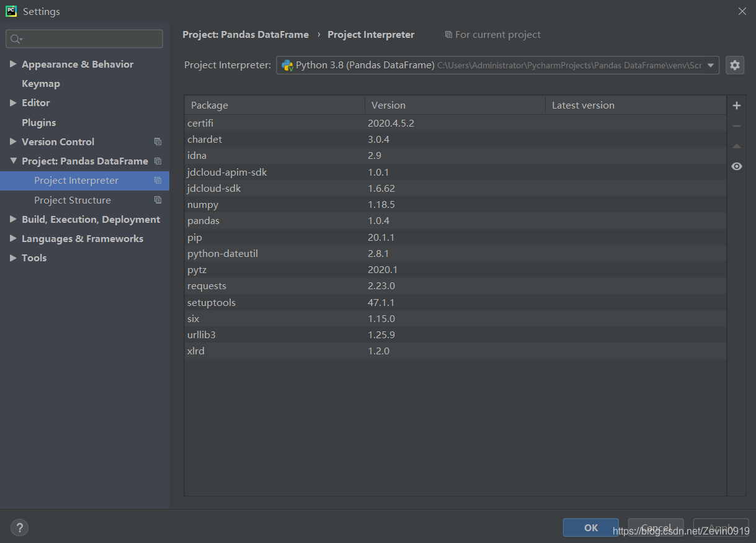Open the Keymap settings page
The width and height of the screenshot is (756, 543).
point(41,83)
